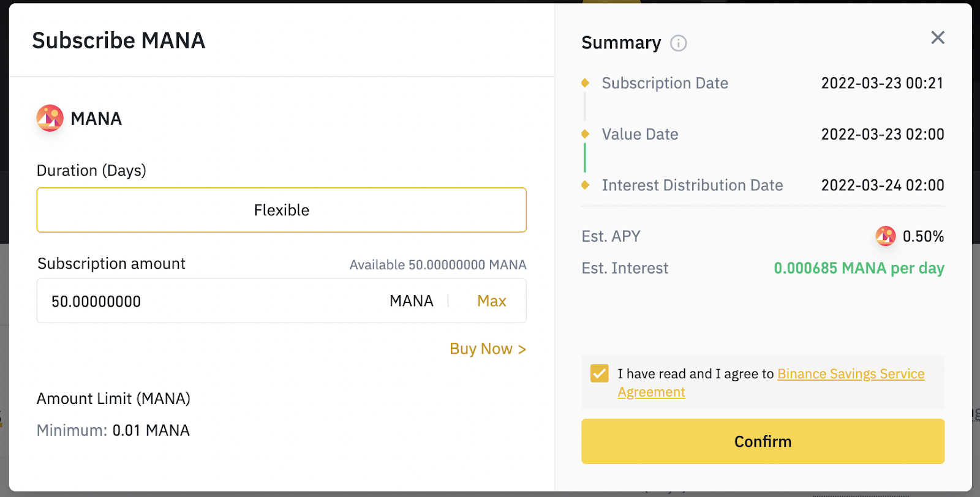The height and width of the screenshot is (497, 980).
Task: Click the Interest Distribution Date diamond marker
Action: pyautogui.click(x=586, y=185)
